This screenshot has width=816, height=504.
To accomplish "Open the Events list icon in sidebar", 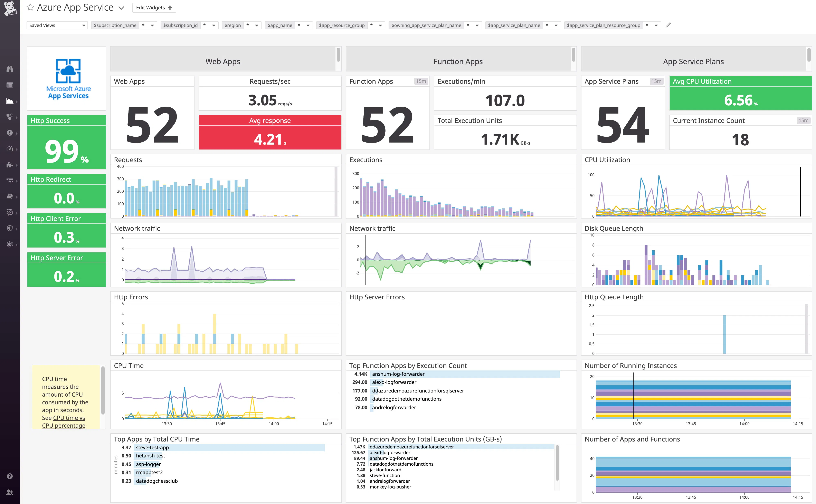I will coord(10,85).
